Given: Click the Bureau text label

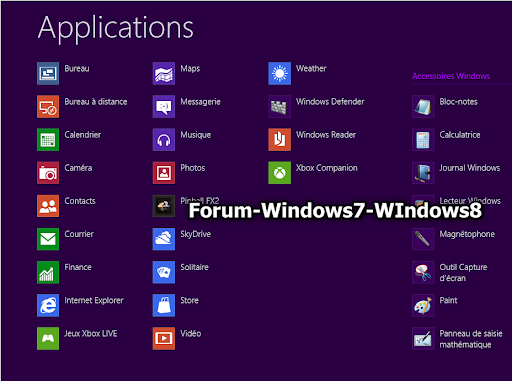Looking at the screenshot, I should 77,68.
